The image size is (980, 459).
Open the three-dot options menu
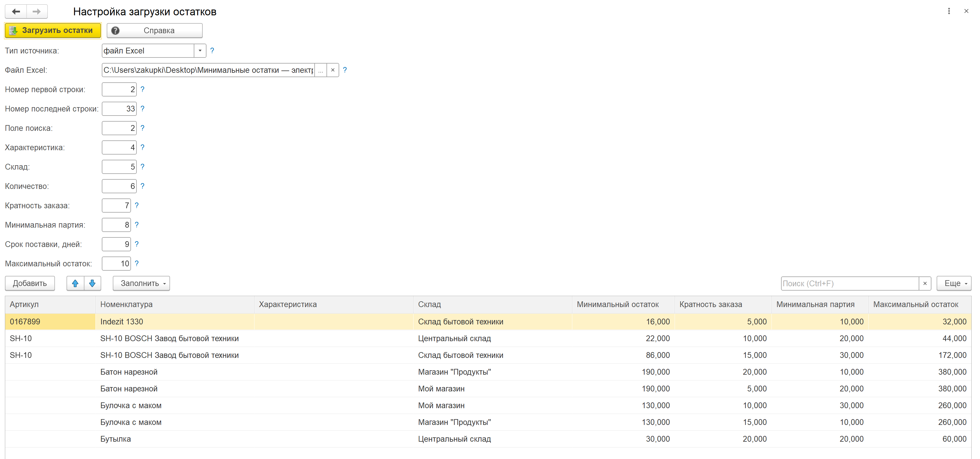pyautogui.click(x=949, y=11)
